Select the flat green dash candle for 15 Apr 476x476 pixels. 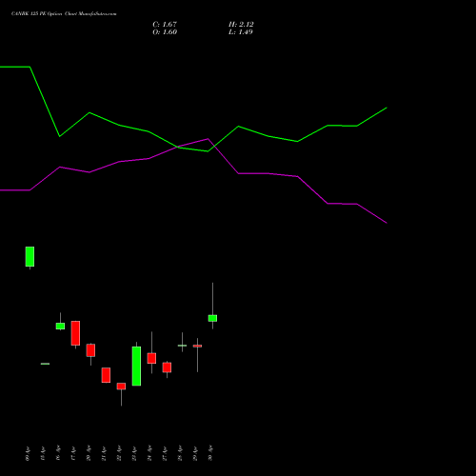click(x=45, y=364)
